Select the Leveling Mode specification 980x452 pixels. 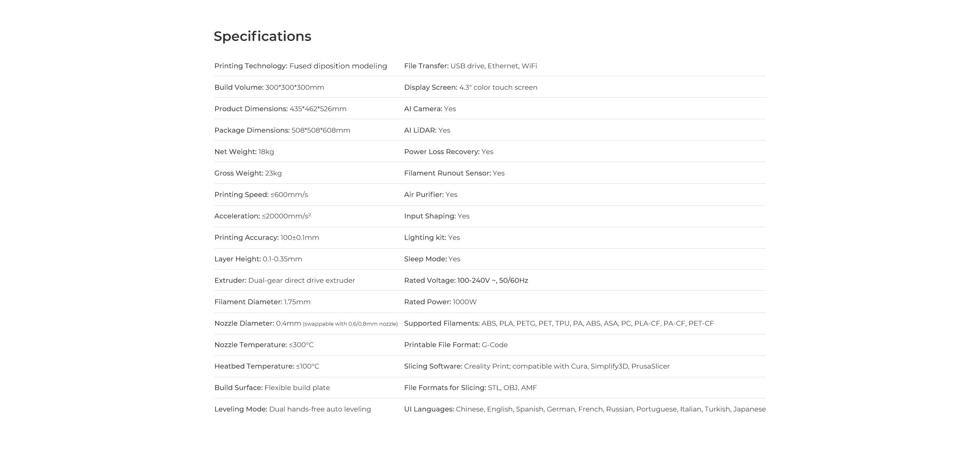click(x=292, y=409)
